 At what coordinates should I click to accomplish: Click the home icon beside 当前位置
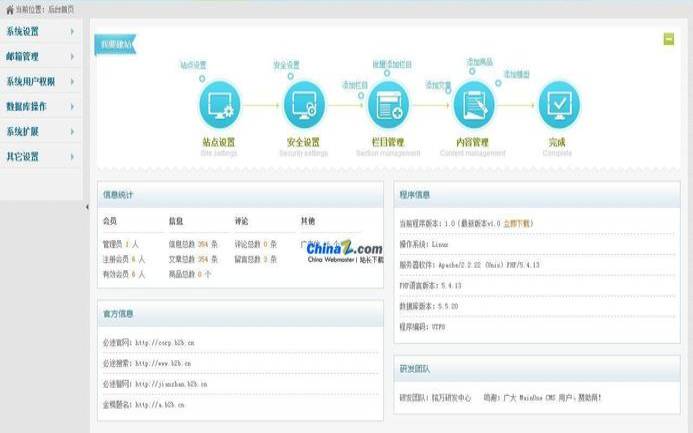pyautogui.click(x=9, y=8)
